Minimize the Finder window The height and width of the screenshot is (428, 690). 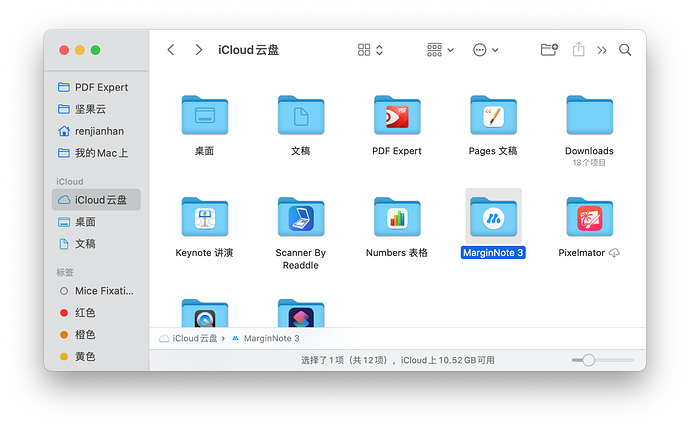[x=80, y=50]
